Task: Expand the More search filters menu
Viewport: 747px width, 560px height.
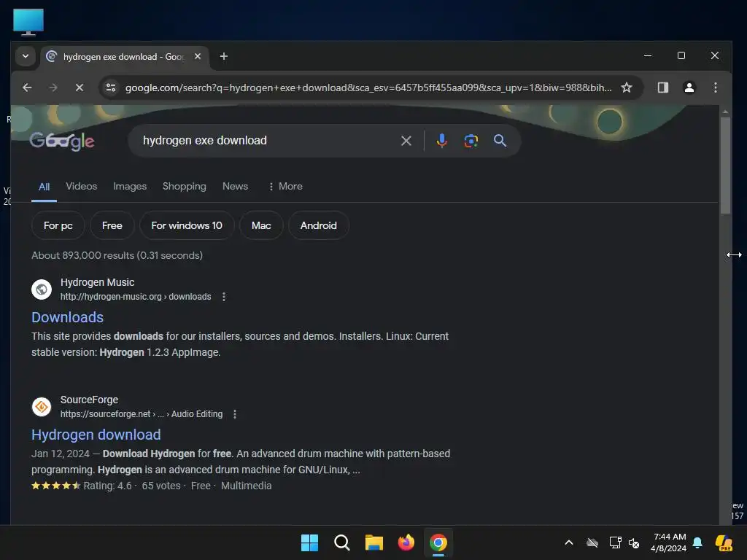Action: pyautogui.click(x=285, y=186)
